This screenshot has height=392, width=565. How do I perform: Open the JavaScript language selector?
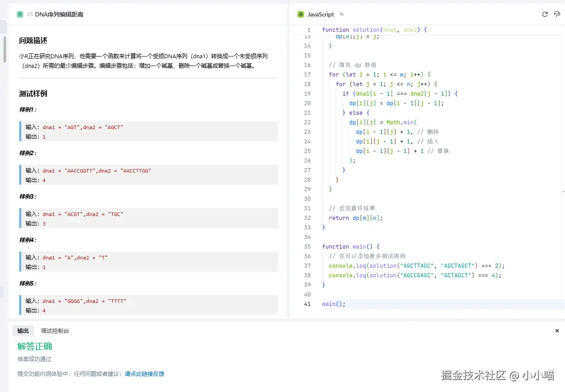point(321,14)
